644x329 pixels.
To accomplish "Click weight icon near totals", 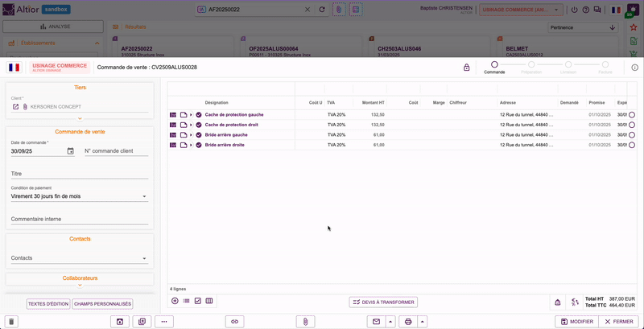I will coord(558,302).
